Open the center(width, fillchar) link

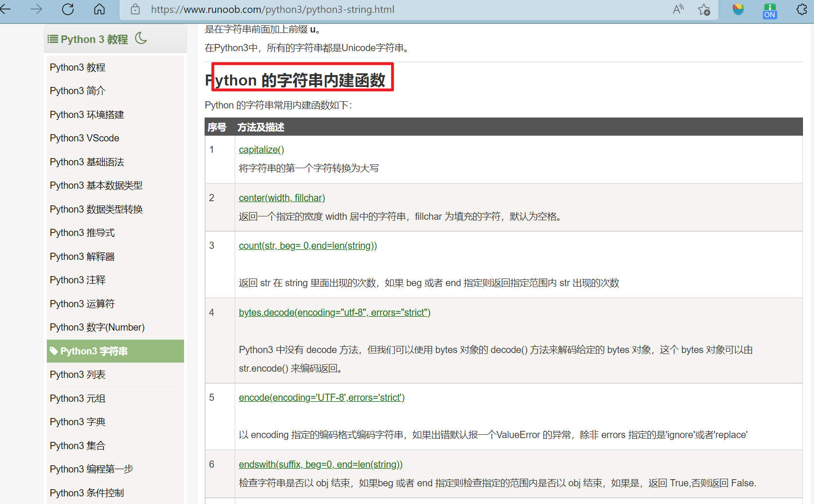[282, 197]
